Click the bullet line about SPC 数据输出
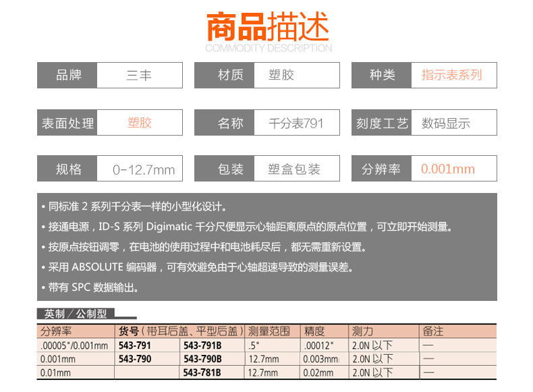This screenshot has height=392, width=533. (94, 287)
